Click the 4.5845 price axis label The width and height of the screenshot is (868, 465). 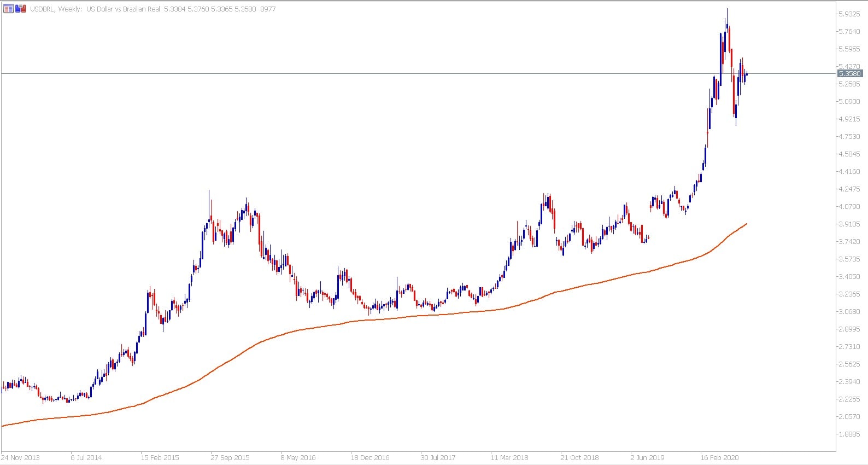849,154
